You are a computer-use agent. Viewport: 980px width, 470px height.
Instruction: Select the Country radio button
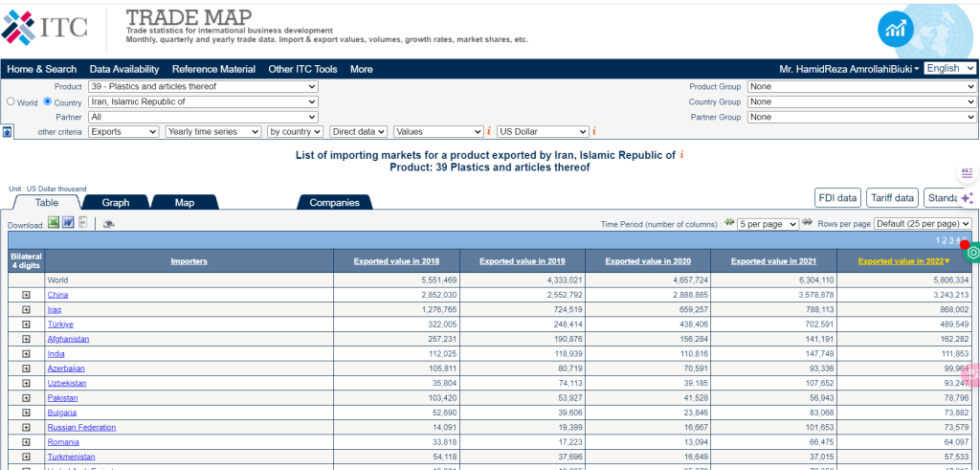(x=48, y=101)
